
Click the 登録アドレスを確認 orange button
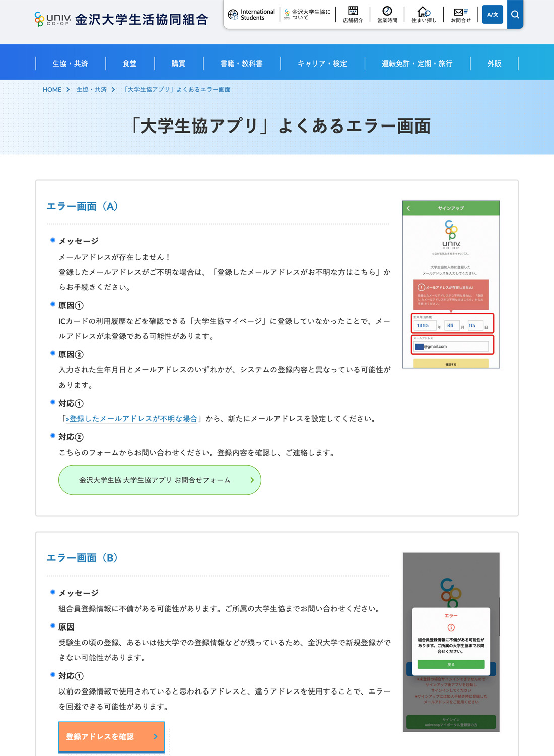click(x=111, y=737)
